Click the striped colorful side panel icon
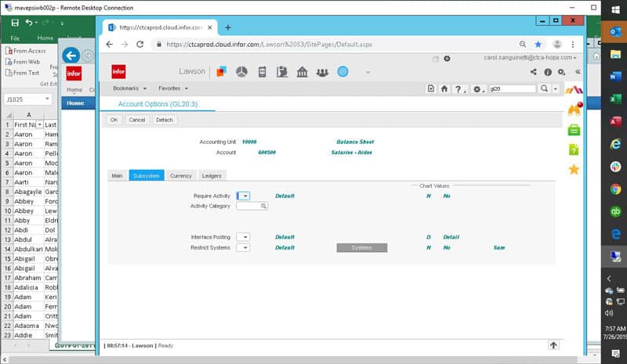 click(x=574, y=90)
